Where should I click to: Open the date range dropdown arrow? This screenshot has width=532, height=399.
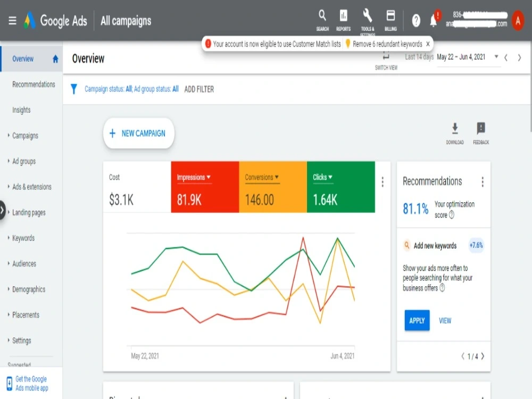pos(496,57)
